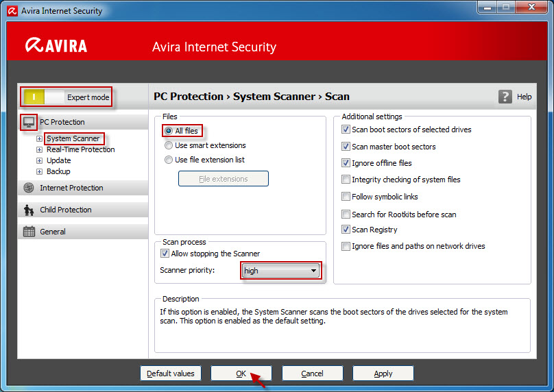Click the Avira umbrella icon in title bar
This screenshot has width=554, height=392.
(x=12, y=11)
